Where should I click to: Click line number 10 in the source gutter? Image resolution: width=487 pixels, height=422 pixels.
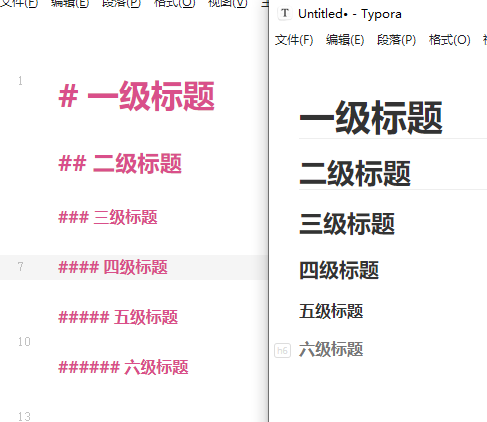point(24,342)
